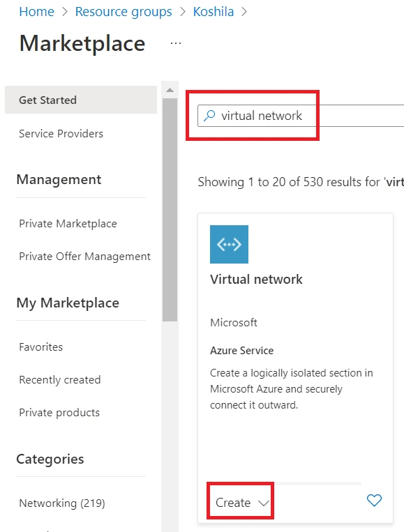Click the scroll up arrow of sidebar
Screen dimensions: 404x532
[x=170, y=90]
